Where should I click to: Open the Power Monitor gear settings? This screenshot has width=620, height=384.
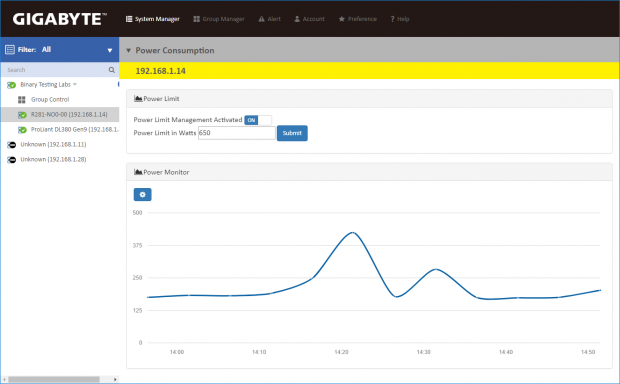142,195
